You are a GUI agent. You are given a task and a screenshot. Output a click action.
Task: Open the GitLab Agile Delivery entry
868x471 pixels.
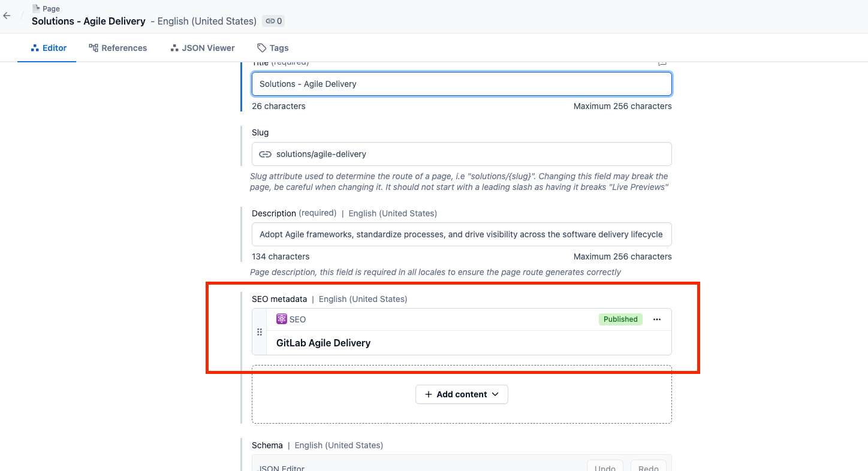pos(323,343)
